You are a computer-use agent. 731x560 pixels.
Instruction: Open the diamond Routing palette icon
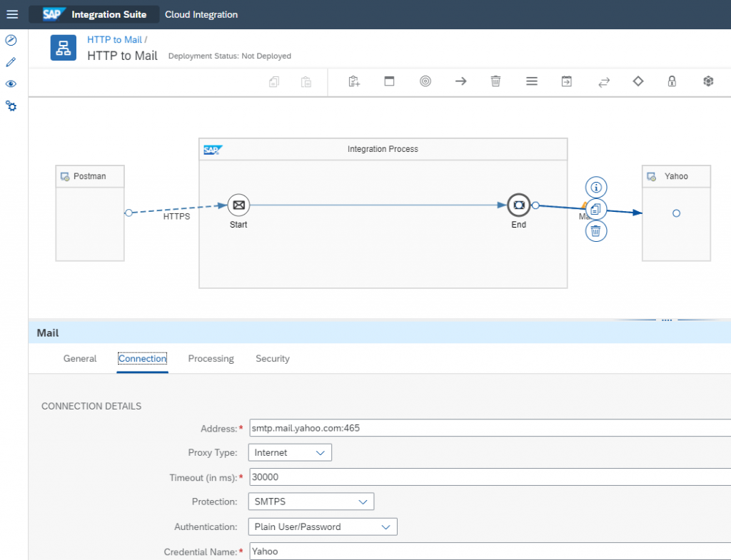point(638,81)
